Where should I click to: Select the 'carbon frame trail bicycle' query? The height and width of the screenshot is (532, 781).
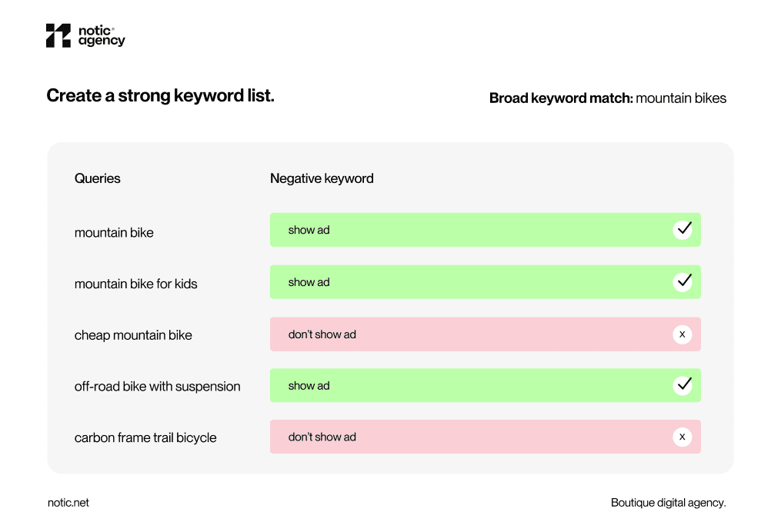point(145,437)
